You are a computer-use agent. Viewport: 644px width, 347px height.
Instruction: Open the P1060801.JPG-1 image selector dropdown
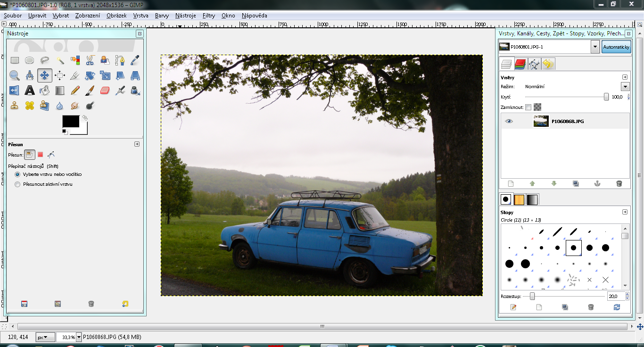[x=595, y=47]
